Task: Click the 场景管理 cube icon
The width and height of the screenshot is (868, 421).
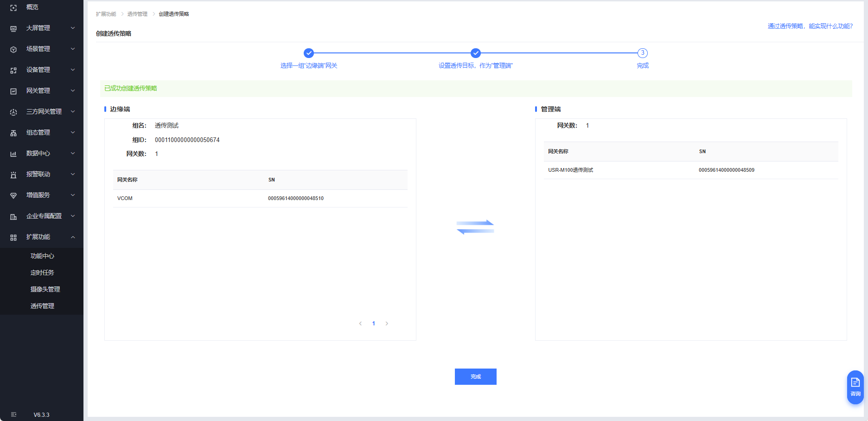Action: [x=13, y=49]
